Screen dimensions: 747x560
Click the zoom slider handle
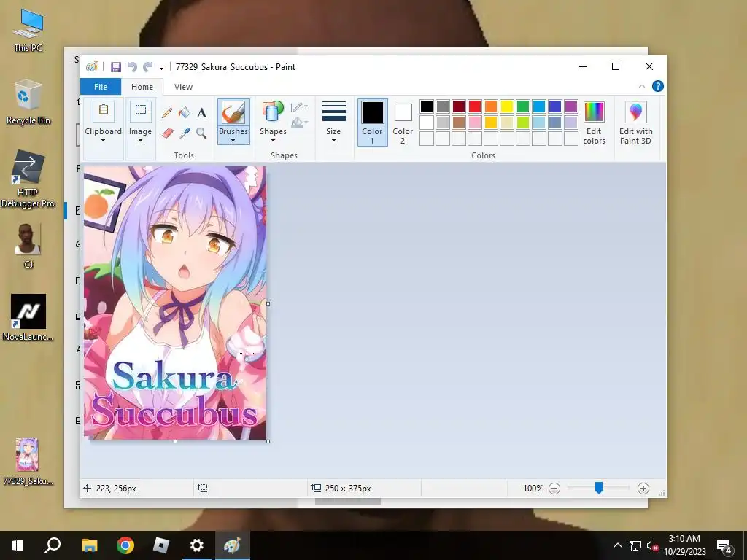[599, 488]
